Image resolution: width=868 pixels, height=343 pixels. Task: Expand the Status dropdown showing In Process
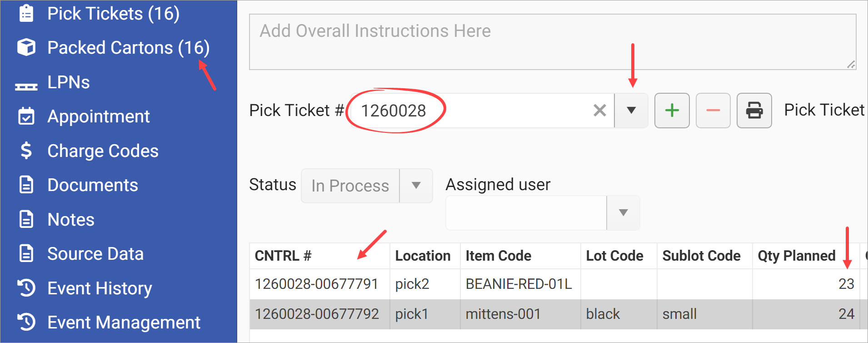415,186
